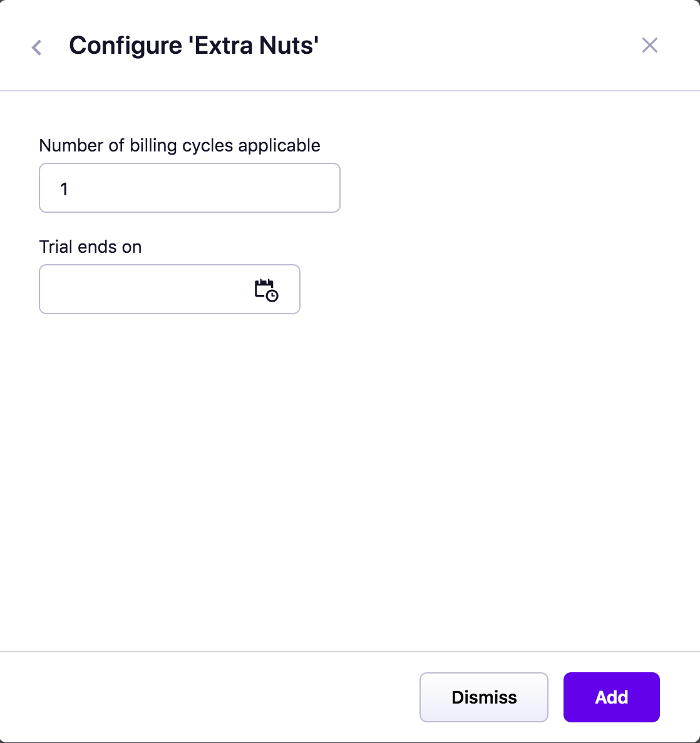
Task: Click the 'Number of billing cycles applicable' label
Action: (x=180, y=145)
